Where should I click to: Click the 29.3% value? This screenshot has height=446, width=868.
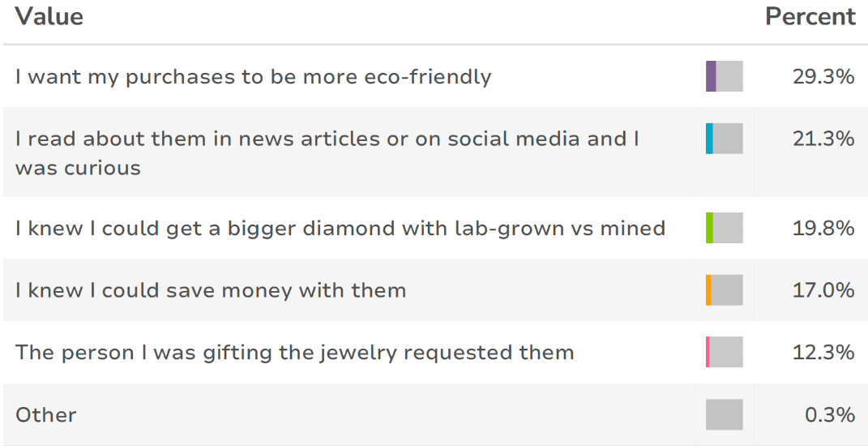point(823,77)
